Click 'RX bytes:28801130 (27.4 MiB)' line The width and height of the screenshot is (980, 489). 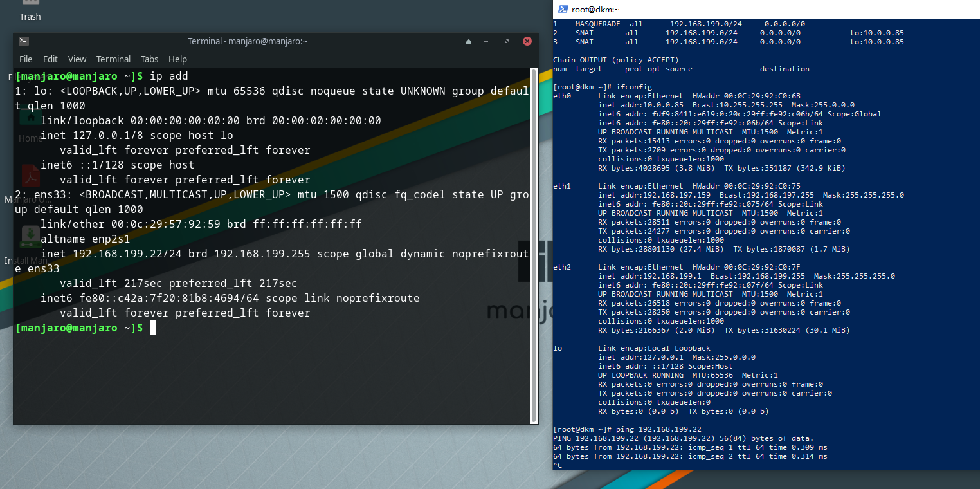click(x=724, y=249)
